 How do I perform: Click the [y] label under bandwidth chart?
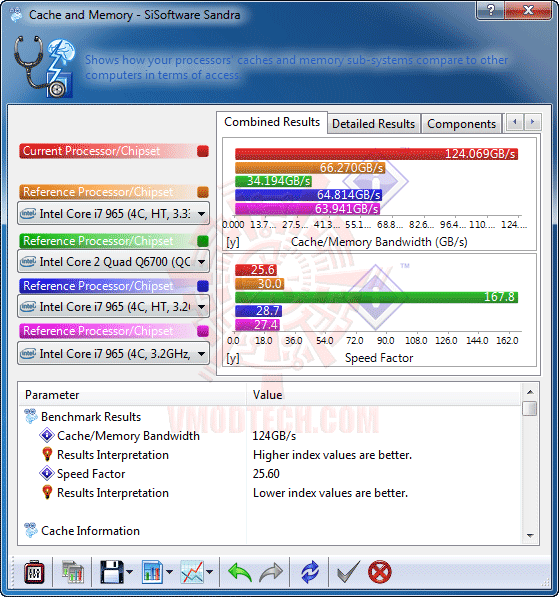coord(233,242)
